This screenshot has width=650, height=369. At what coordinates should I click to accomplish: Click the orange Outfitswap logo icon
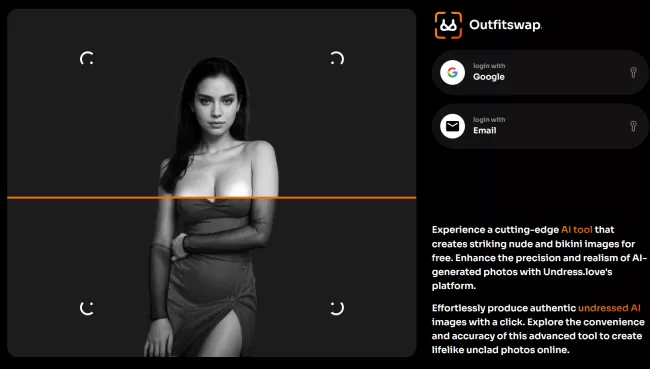[448, 25]
